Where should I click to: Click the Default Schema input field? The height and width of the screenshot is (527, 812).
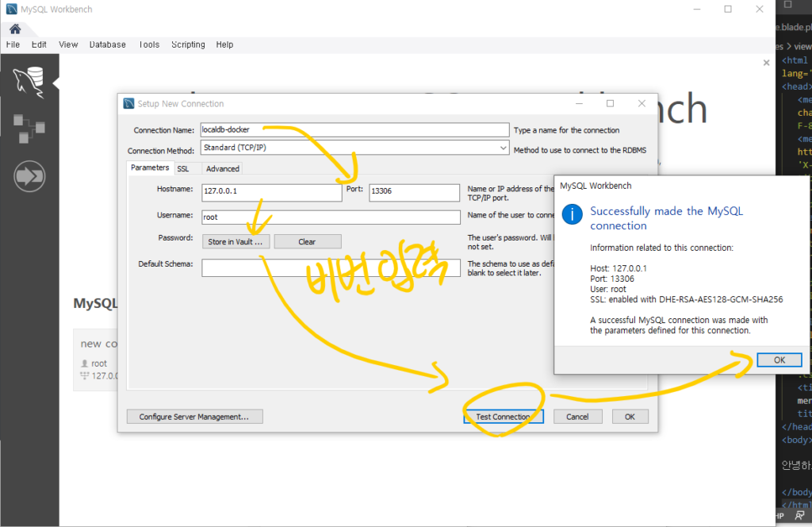point(331,268)
